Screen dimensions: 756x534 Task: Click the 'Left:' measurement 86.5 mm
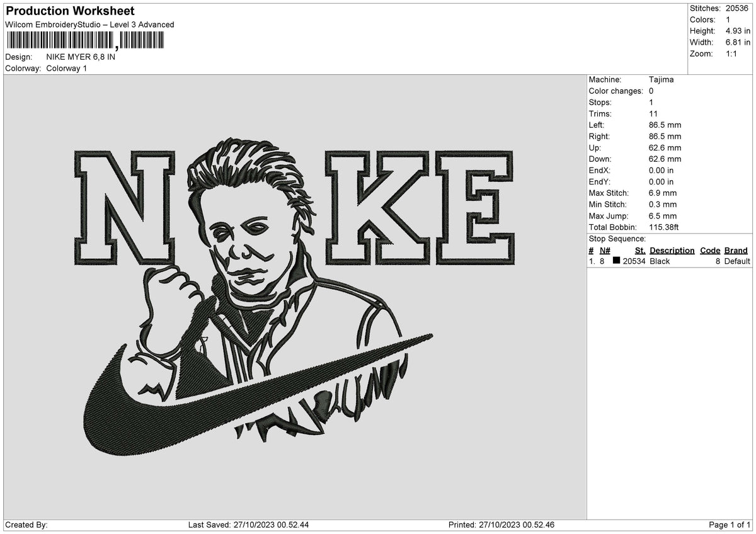point(665,125)
